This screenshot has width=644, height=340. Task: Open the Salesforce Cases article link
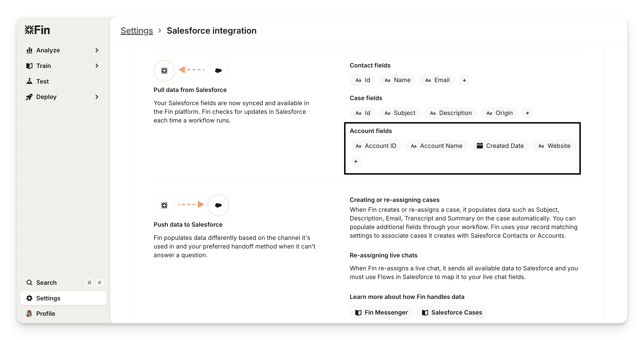pos(452,312)
